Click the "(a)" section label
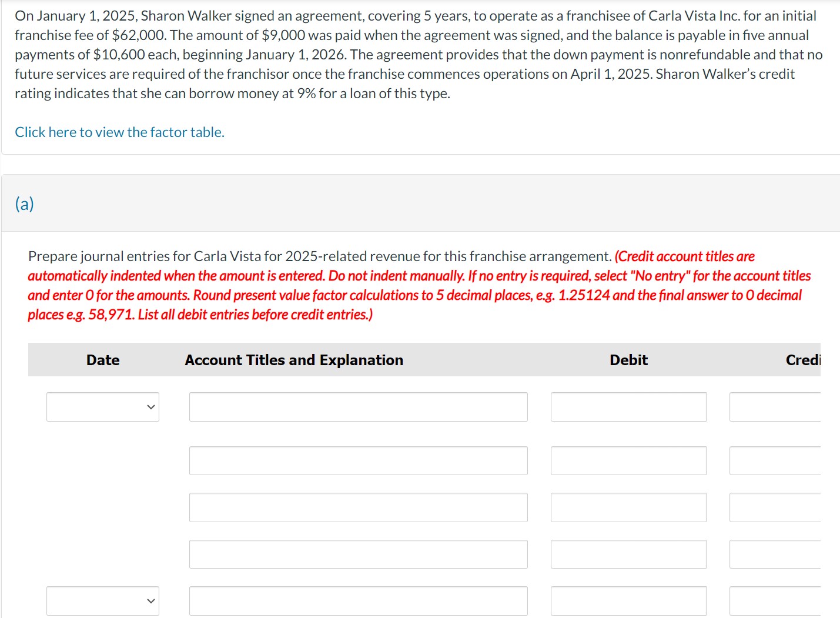This screenshot has width=840, height=618. coord(24,203)
